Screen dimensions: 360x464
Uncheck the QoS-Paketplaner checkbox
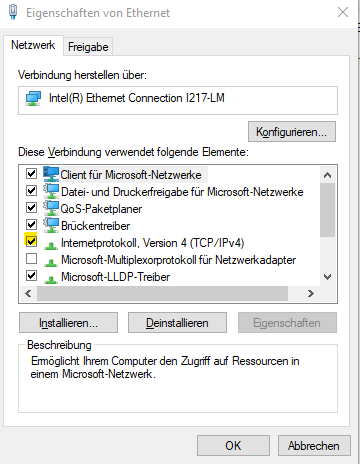pyautogui.click(x=31, y=207)
